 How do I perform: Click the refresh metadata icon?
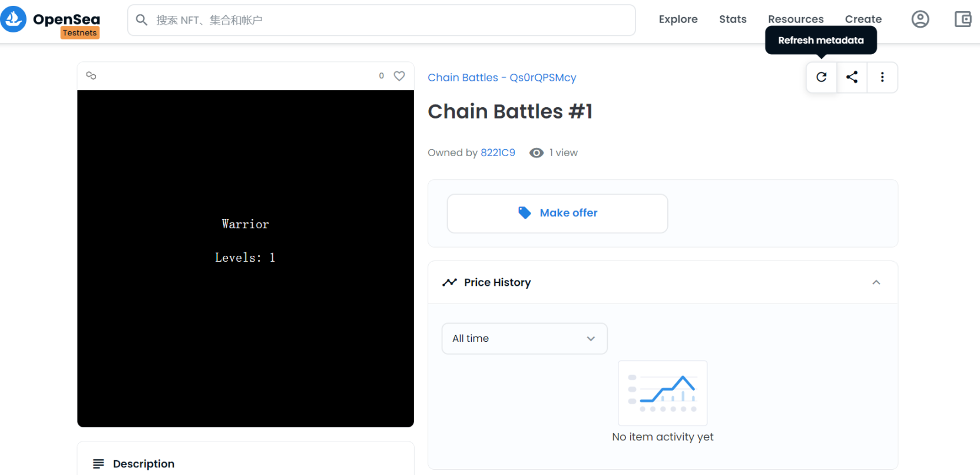point(822,77)
